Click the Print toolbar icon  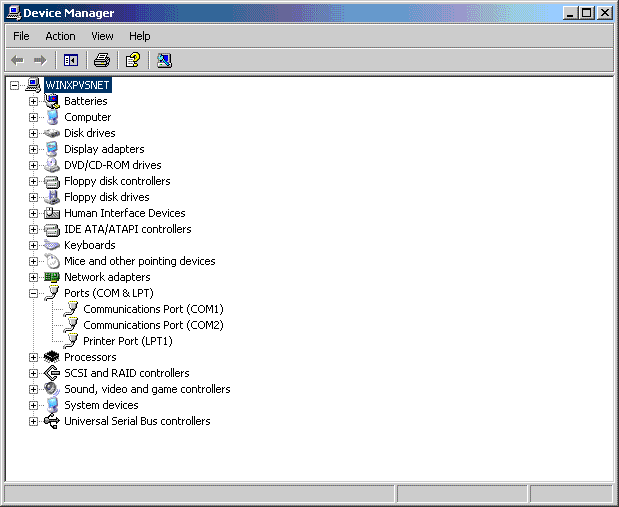pyautogui.click(x=102, y=60)
